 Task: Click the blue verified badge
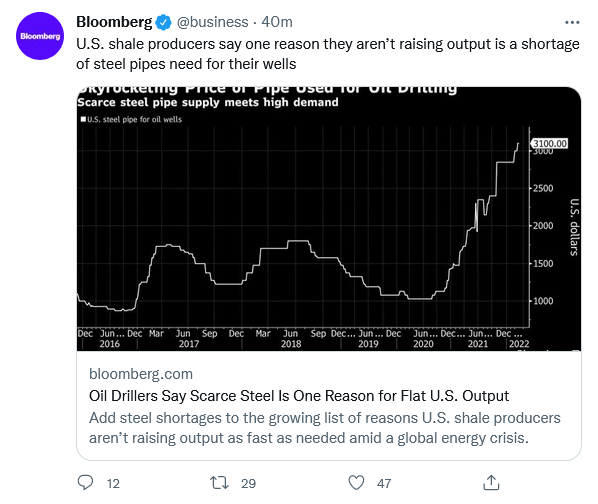[164, 22]
